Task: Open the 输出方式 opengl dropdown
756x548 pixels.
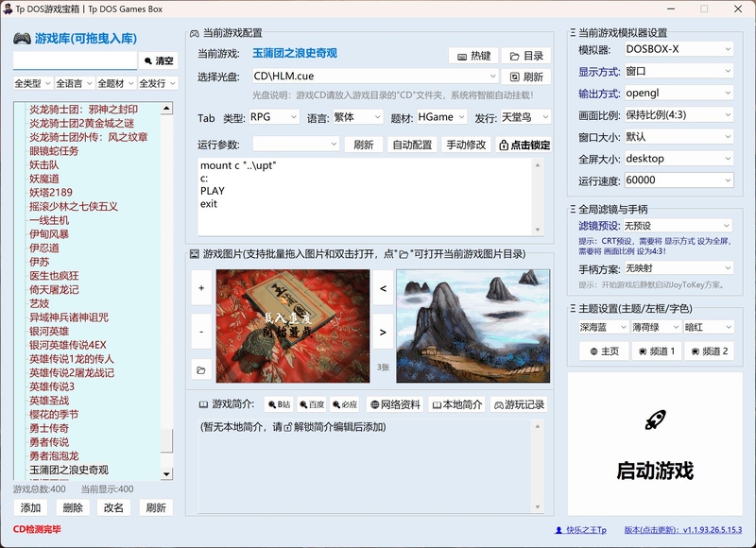Action: (679, 93)
